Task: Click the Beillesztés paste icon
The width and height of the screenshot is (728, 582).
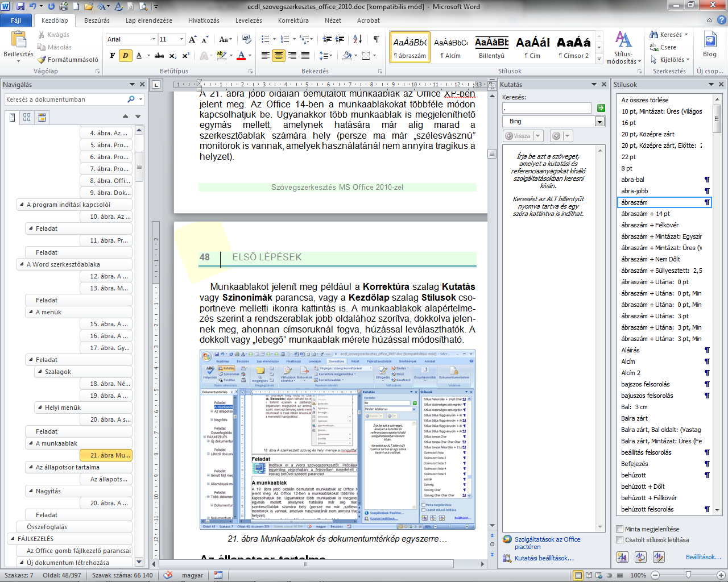Action: (x=19, y=40)
